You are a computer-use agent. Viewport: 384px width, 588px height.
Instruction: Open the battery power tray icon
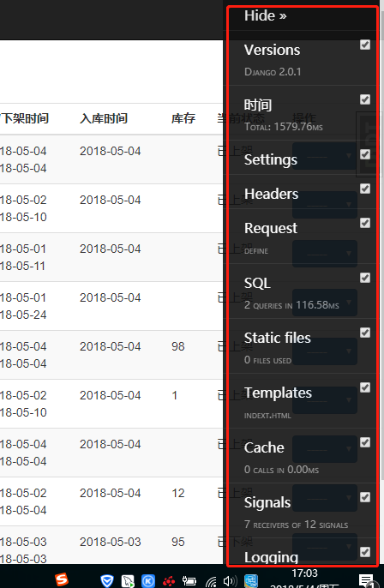point(189,581)
